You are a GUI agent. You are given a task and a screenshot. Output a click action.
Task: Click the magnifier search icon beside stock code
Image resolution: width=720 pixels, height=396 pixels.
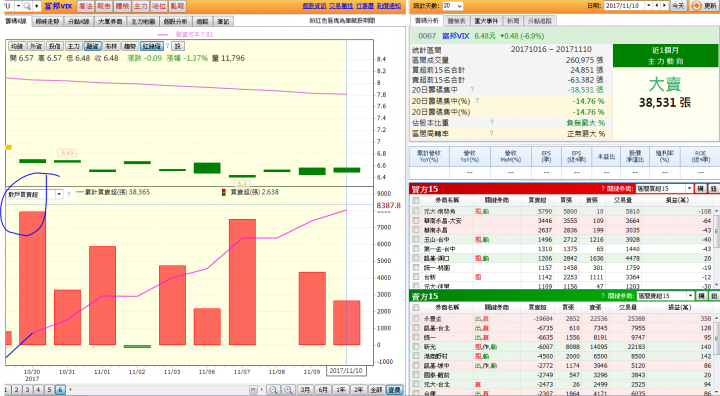tap(27, 6)
